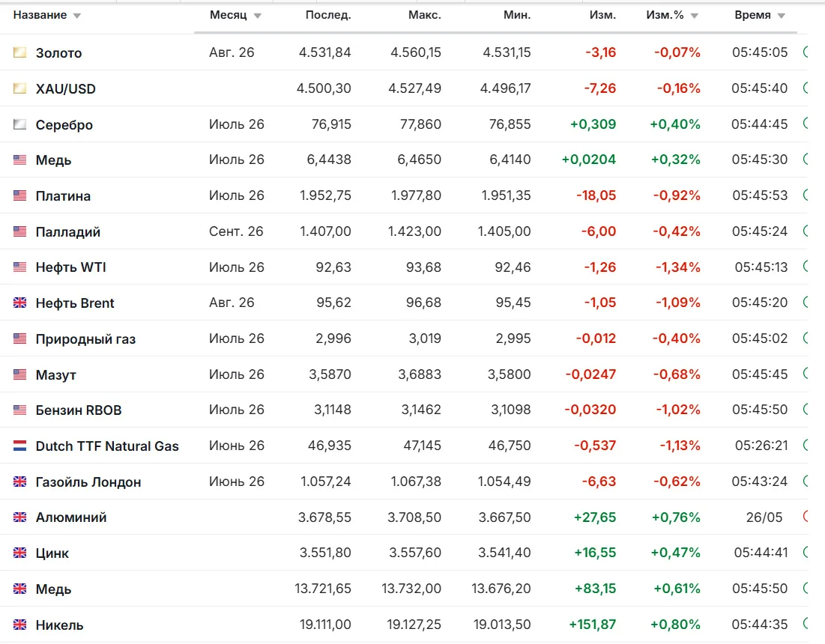825x644 pixels.
Task: Open the Месяц column sort arrow
Action: [x=257, y=16]
